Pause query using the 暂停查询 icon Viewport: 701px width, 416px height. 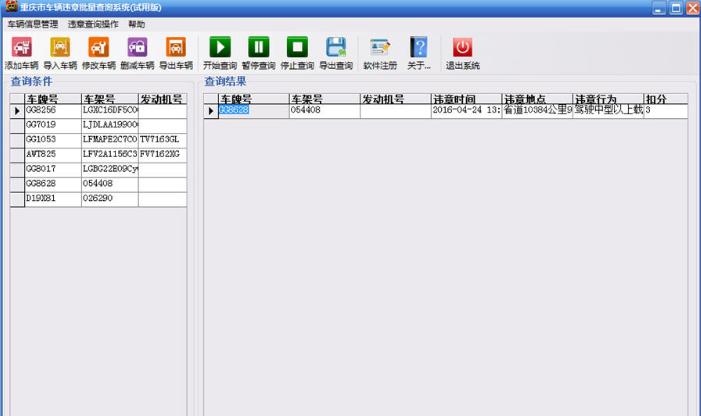coord(258,47)
